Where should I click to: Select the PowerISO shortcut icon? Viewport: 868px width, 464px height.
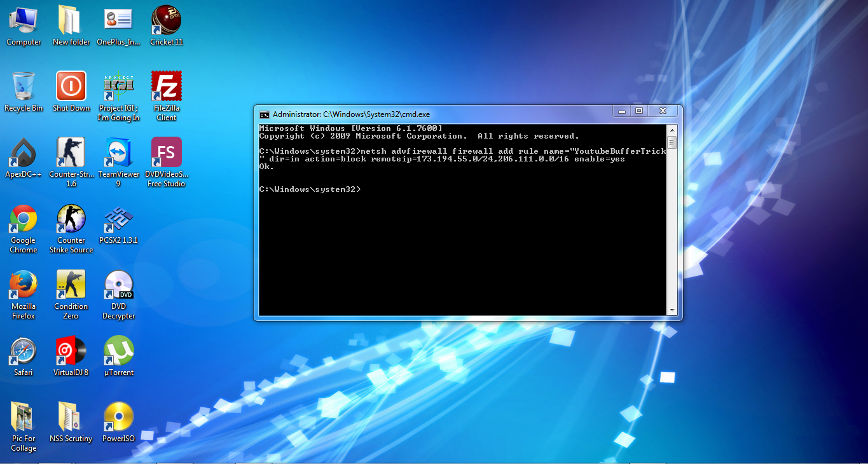point(118,423)
